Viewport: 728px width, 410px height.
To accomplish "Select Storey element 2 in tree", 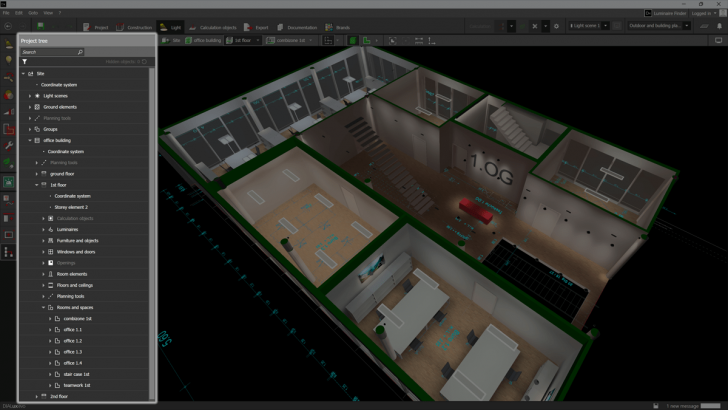I will tap(71, 207).
